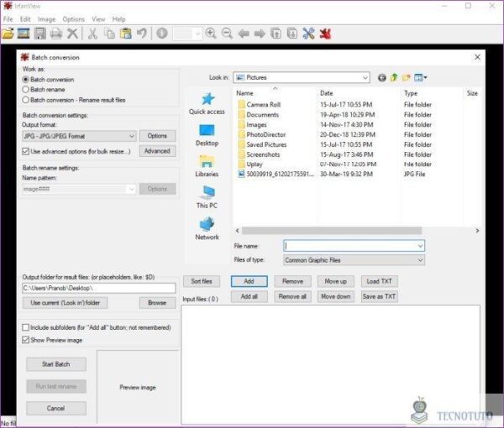Click the Save floppy disk icon
Image resolution: width=504 pixels, height=428 pixels.
(x=39, y=34)
